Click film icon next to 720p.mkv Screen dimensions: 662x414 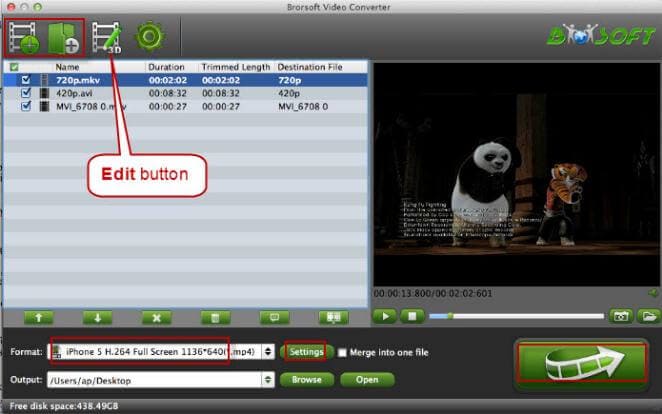pyautogui.click(x=44, y=80)
